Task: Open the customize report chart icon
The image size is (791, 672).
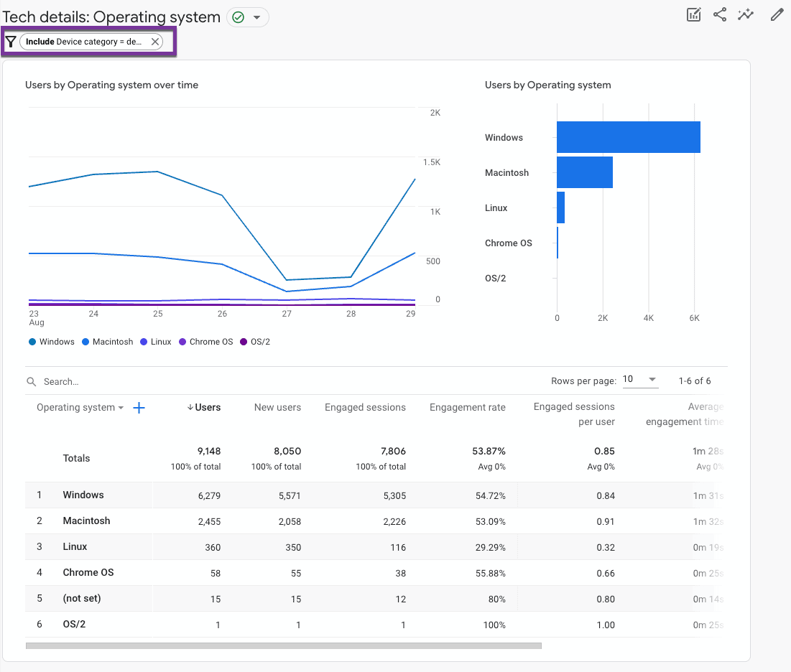Action: pyautogui.click(x=693, y=14)
